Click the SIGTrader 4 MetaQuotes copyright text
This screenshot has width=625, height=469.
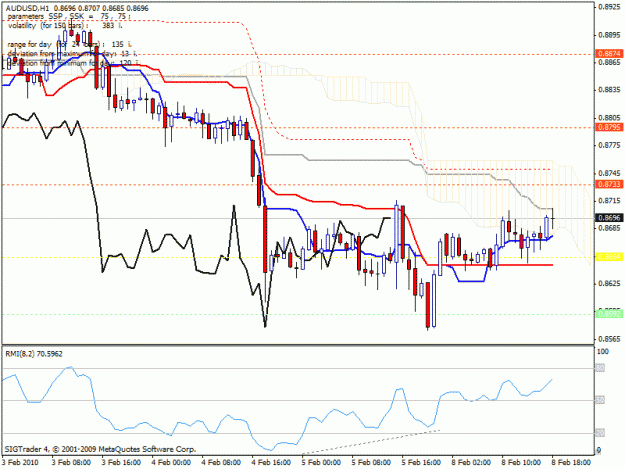(100, 449)
